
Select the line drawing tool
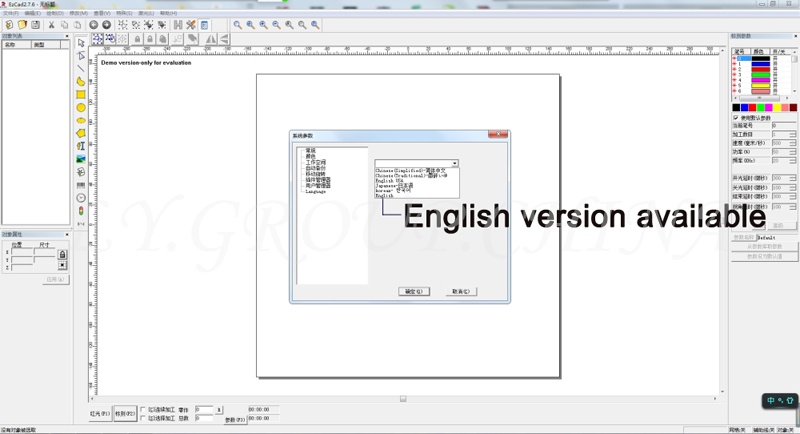[x=81, y=69]
